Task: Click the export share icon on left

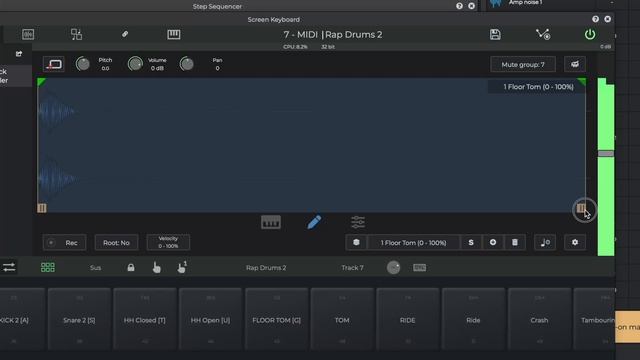Action: click(19, 54)
